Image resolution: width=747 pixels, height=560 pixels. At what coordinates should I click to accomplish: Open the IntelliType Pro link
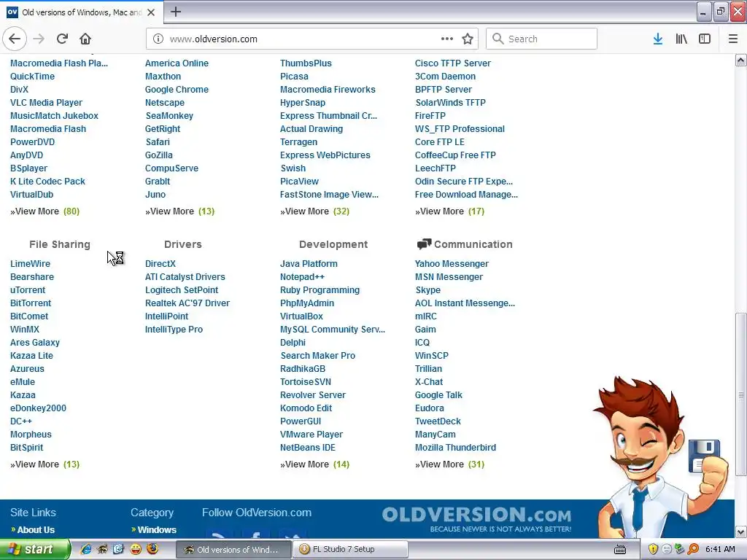(x=174, y=329)
